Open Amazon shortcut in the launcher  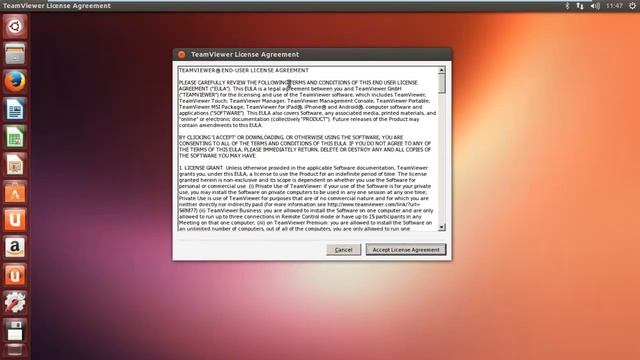point(15,247)
